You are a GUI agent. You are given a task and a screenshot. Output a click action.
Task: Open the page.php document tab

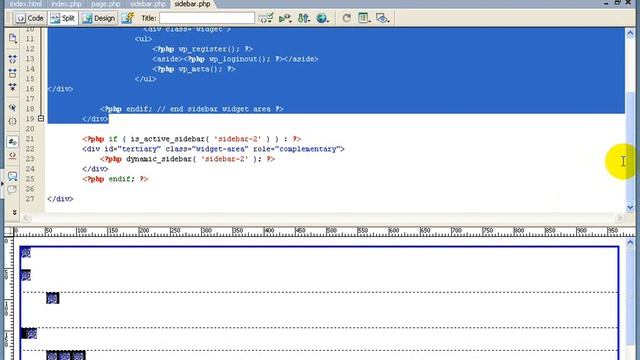pyautogui.click(x=105, y=4)
